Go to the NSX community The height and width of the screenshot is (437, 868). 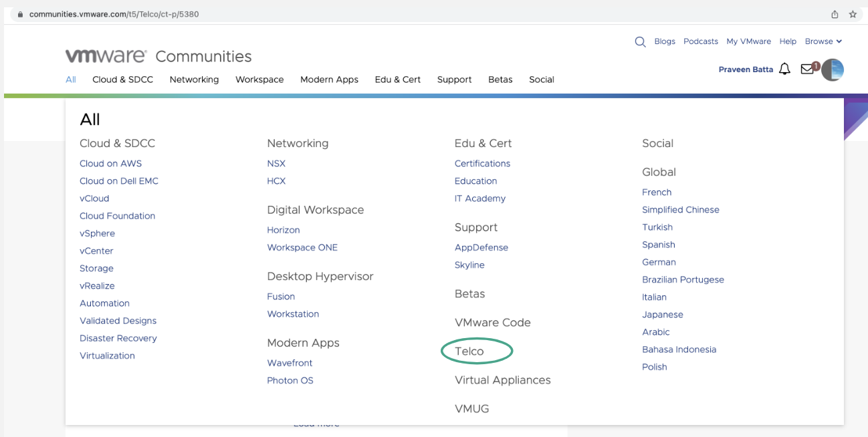pyautogui.click(x=276, y=164)
